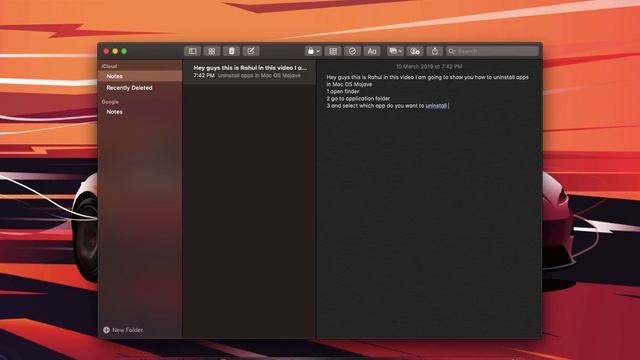Viewport: 640px width, 360px height.
Task: Open the add media dropdown
Action: pyautogui.click(x=395, y=51)
